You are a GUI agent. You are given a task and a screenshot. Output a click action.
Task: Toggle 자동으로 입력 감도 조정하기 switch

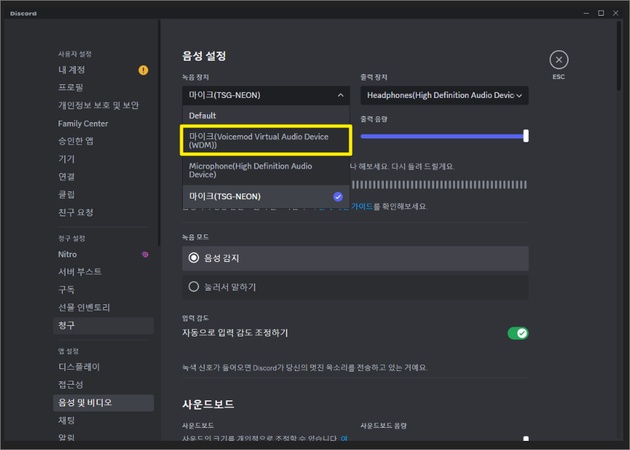pyautogui.click(x=518, y=333)
